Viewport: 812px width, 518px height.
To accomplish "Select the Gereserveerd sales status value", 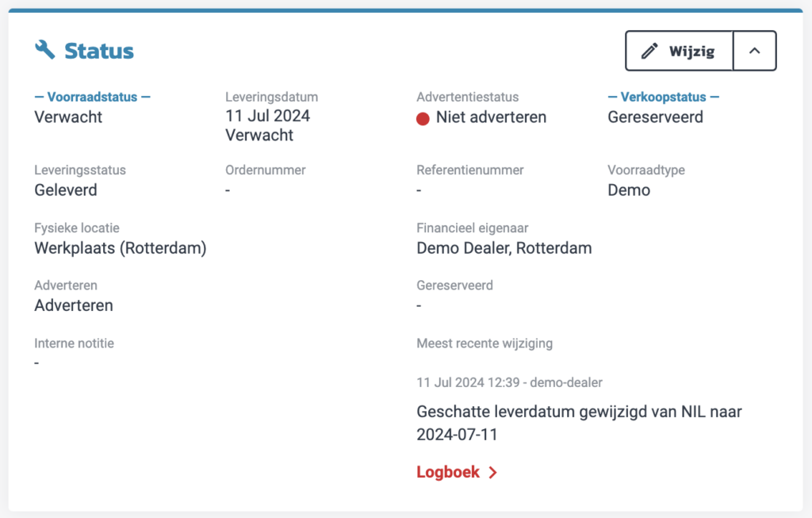I will tap(655, 117).
